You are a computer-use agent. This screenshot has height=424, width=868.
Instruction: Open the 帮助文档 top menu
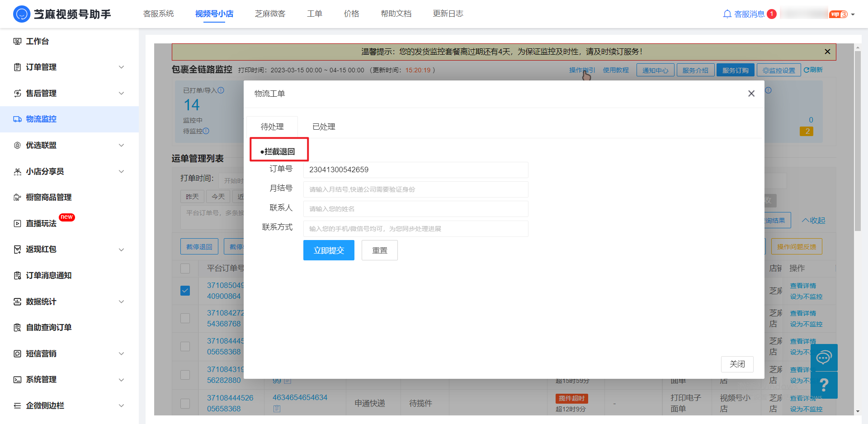pos(396,14)
